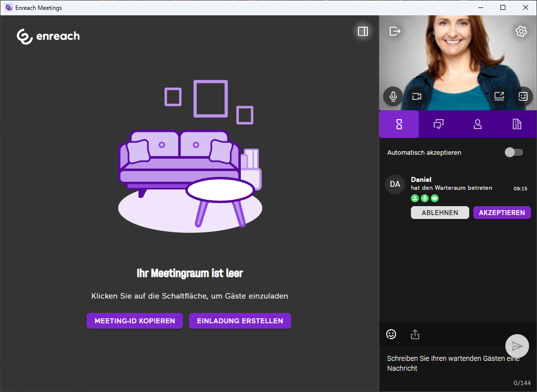Click Einladung erstellen button

click(x=240, y=321)
